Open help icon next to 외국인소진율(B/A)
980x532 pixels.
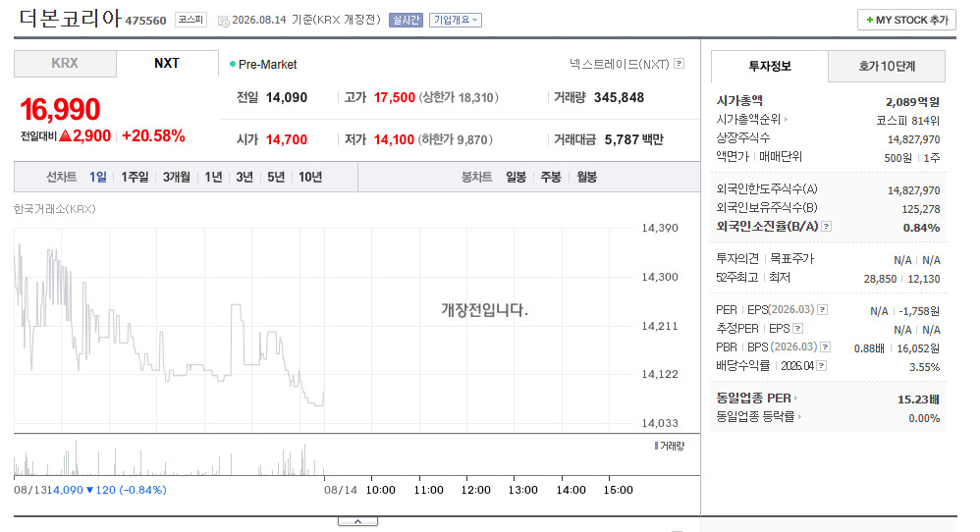pyautogui.click(x=826, y=226)
